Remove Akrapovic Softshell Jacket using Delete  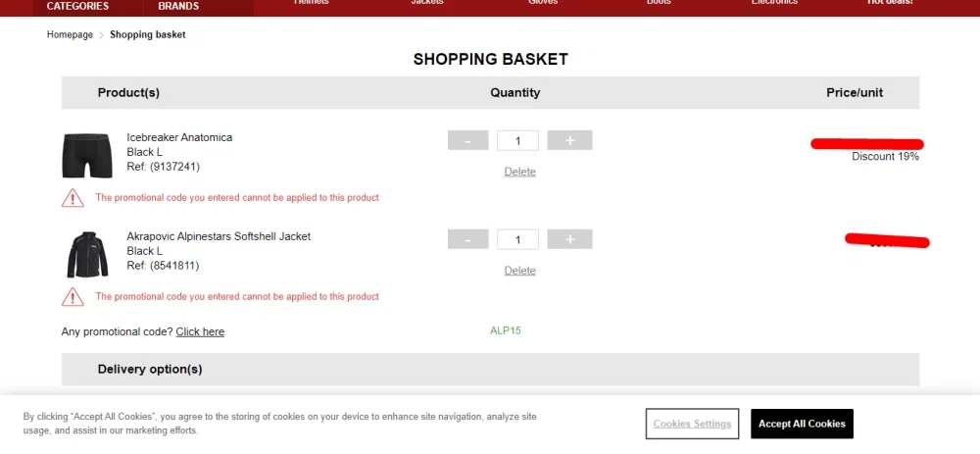point(519,271)
